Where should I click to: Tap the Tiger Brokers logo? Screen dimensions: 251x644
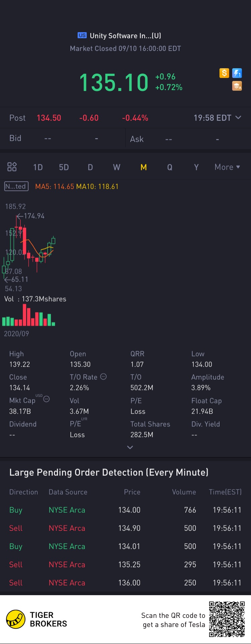pos(16,619)
